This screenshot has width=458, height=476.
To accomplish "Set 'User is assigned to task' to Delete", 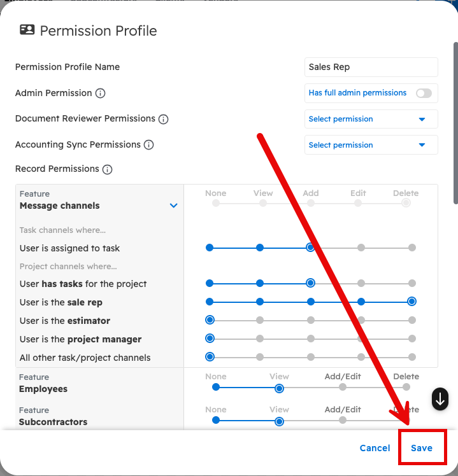I will [412, 248].
